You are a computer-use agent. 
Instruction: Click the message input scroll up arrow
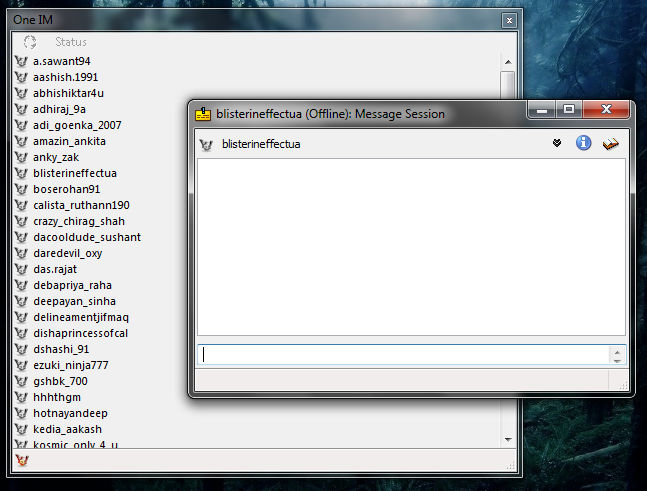pyautogui.click(x=617, y=352)
